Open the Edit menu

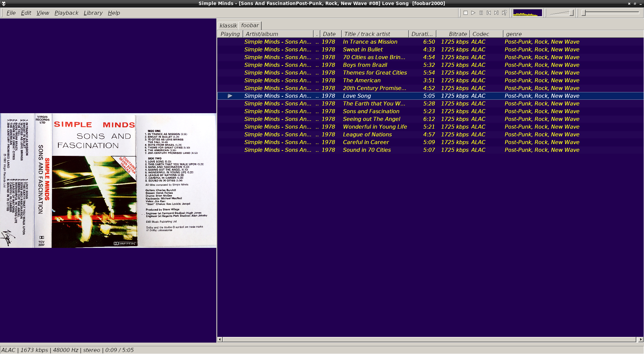pyautogui.click(x=26, y=13)
